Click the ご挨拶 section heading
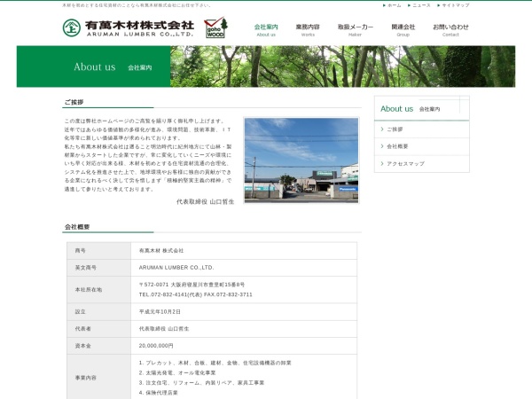This screenshot has width=532, height=399. click(x=74, y=102)
